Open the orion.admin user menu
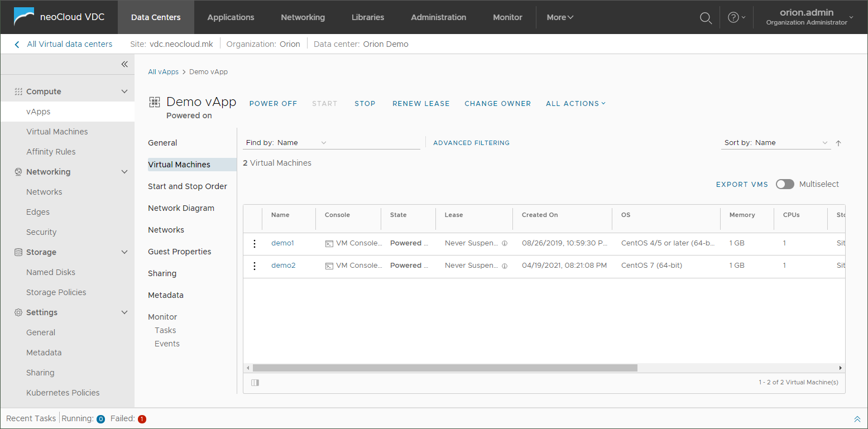The image size is (868, 429). (x=809, y=17)
